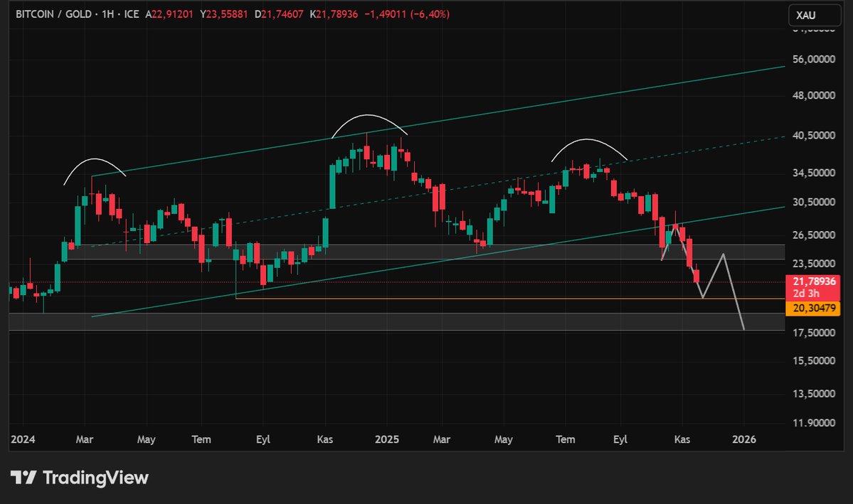Click the 30,50000 price axis label
This screenshot has height=504, width=853.
tap(813, 202)
